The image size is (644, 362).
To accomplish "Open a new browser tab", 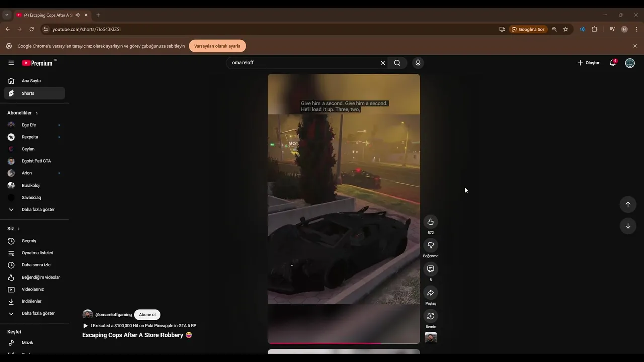I will point(98,15).
